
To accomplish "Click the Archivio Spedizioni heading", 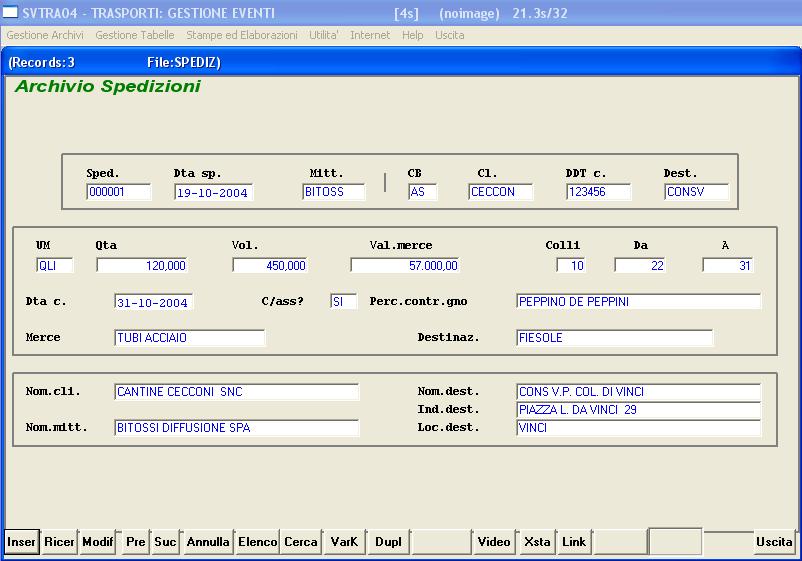I will [x=107, y=86].
